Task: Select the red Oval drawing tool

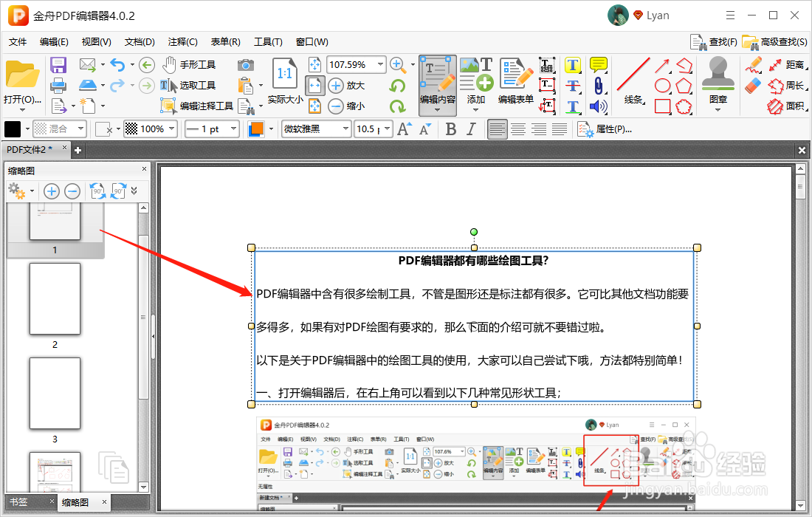Action: click(x=662, y=86)
